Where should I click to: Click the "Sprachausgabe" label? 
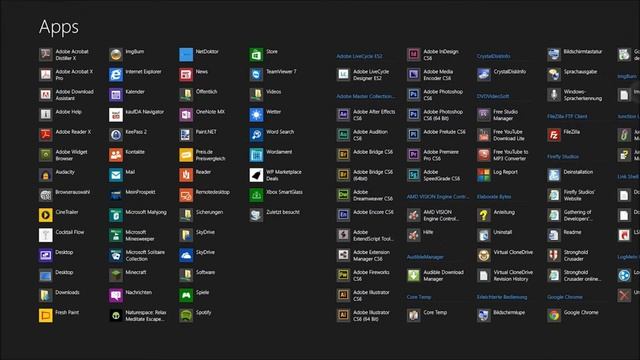580,71
